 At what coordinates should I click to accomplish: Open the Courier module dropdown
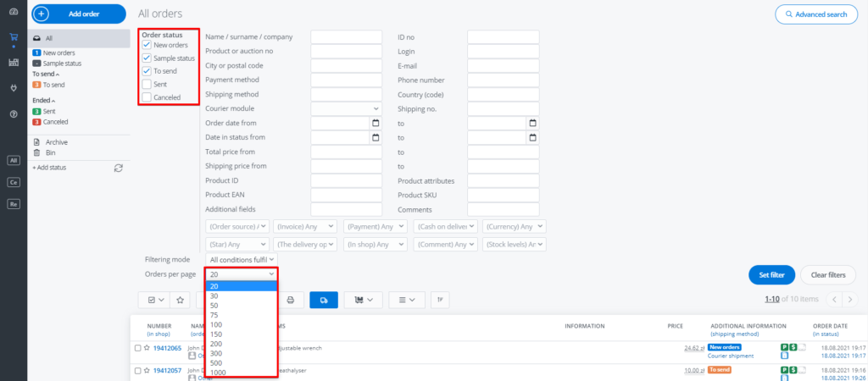[347, 109]
